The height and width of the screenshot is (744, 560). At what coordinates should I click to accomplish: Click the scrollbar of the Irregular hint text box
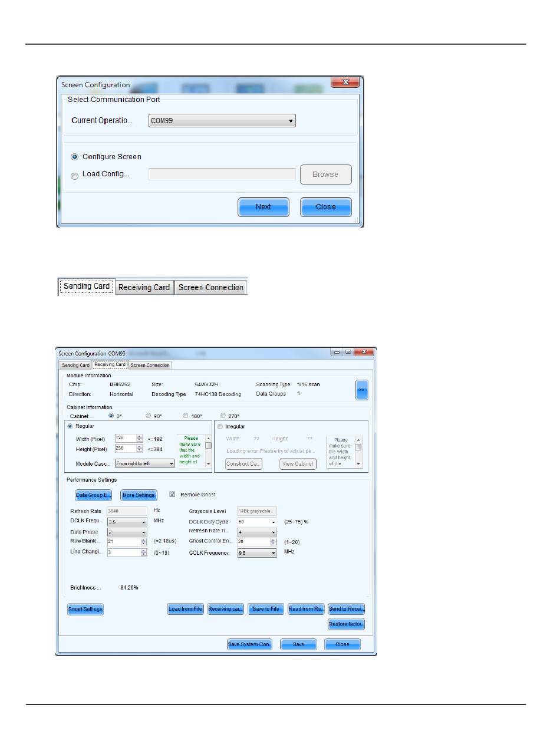[x=358, y=452]
